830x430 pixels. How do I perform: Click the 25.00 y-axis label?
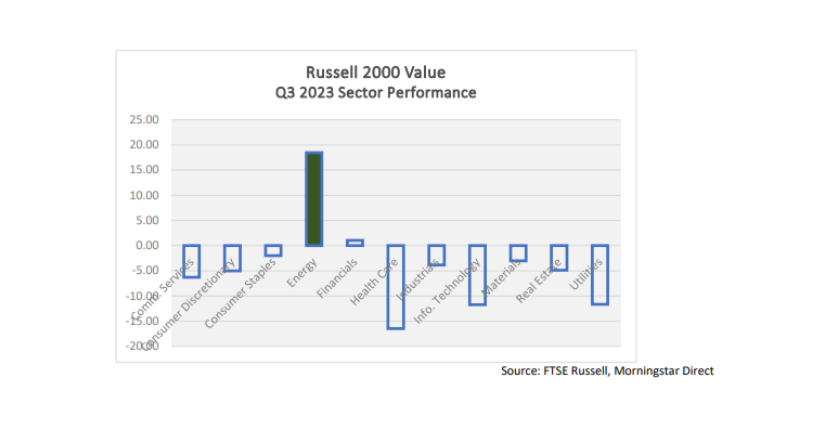coord(144,120)
